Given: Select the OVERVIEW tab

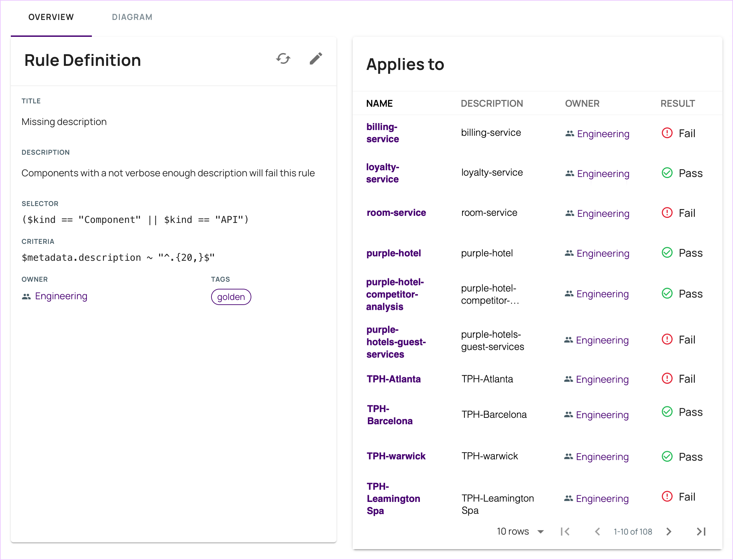Looking at the screenshot, I should click(51, 17).
